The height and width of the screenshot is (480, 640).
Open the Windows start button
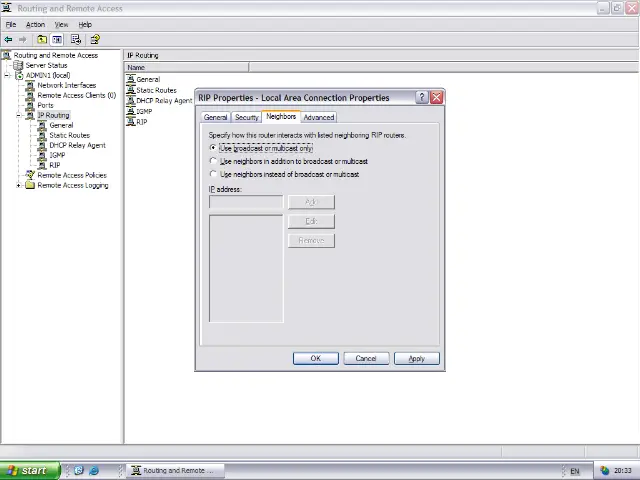coord(30,471)
